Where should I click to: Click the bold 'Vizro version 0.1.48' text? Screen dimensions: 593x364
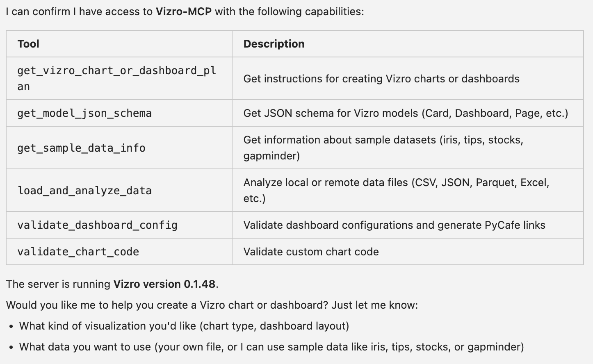[x=164, y=284]
